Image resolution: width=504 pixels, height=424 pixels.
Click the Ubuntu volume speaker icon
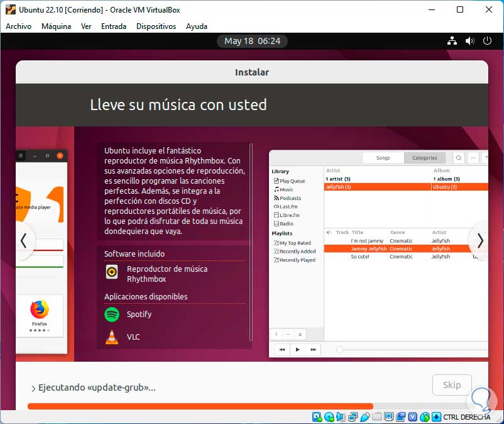pos(469,41)
